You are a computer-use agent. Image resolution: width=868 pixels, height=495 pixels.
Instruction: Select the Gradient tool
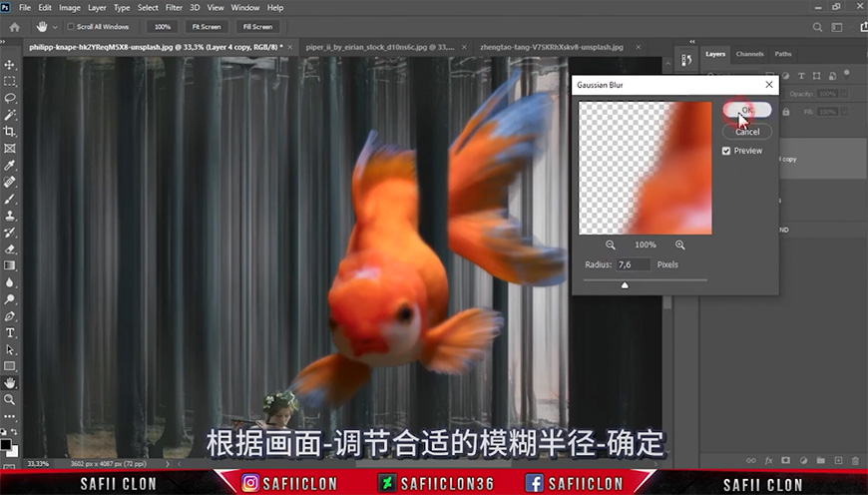[x=9, y=265]
